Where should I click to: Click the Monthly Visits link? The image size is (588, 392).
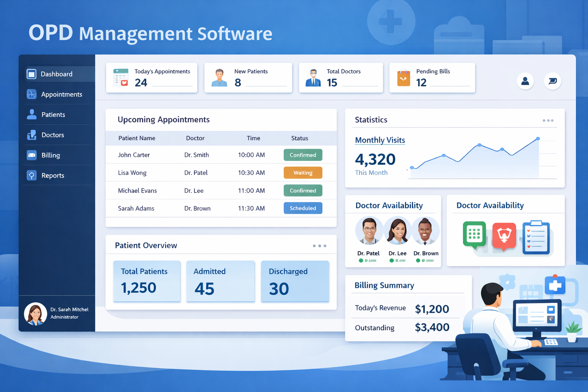point(380,140)
